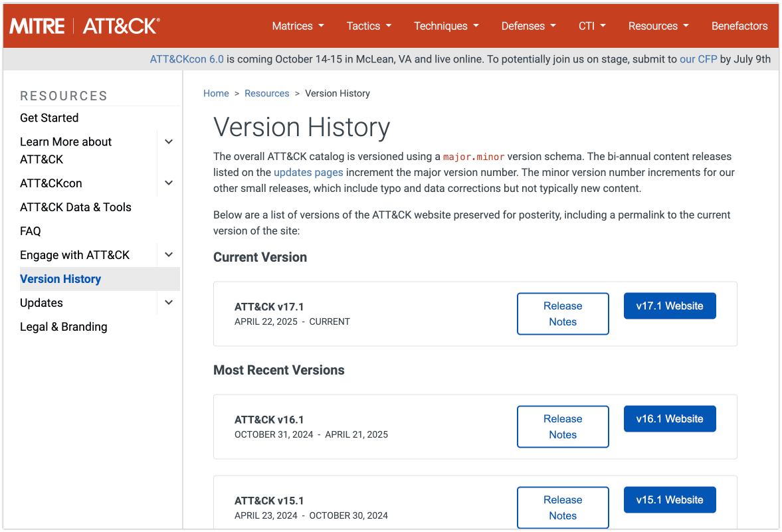Screen dimensions: 782x532
Task: Click 'OCTOBER 31, 2024 - APRIL 21, 2025' date text
Action: point(311,435)
